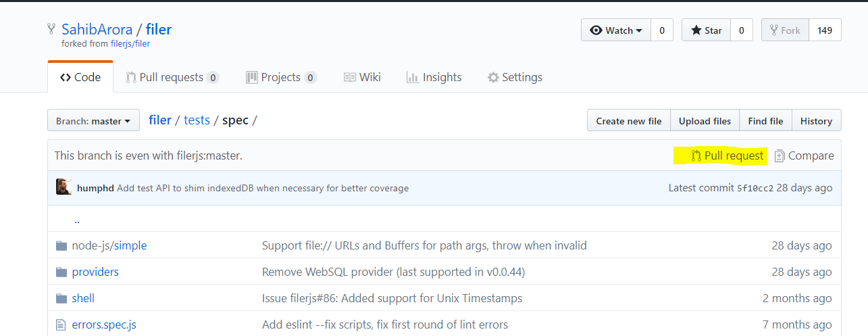868x336 pixels.
Task: Open the Watch dropdown
Action: click(x=615, y=30)
